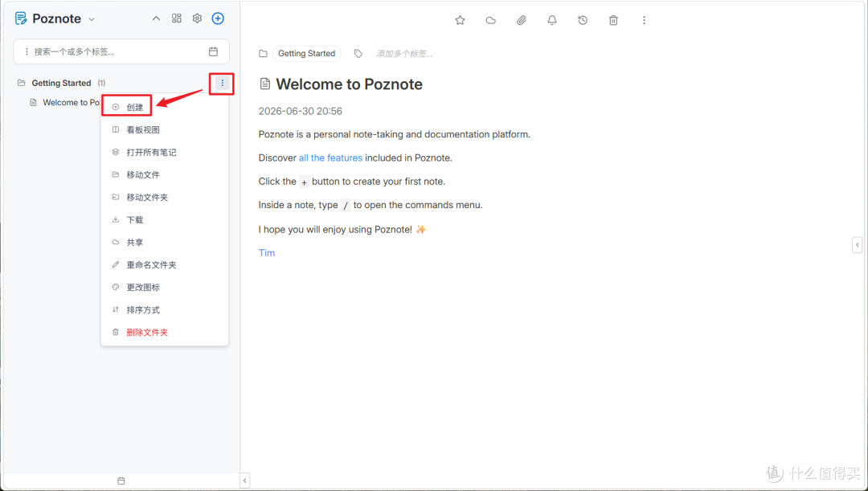The width and height of the screenshot is (868, 491).
Task: Click the calendar icon in the sidebar footer
Action: pos(121,481)
